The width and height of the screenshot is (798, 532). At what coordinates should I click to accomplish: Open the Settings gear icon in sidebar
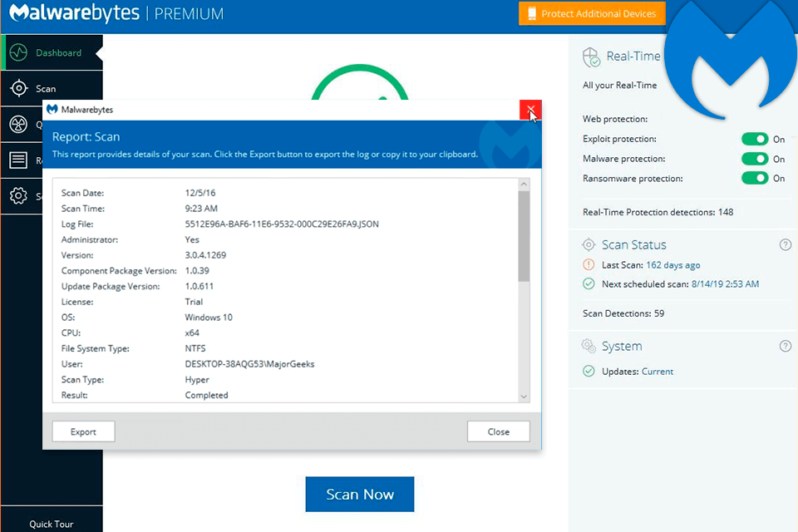tap(19, 195)
